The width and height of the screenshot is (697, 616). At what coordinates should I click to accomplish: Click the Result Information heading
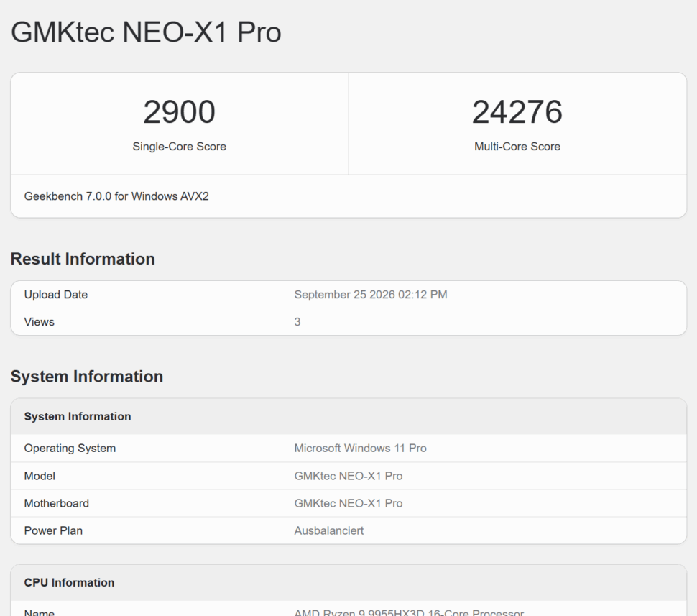(x=83, y=259)
